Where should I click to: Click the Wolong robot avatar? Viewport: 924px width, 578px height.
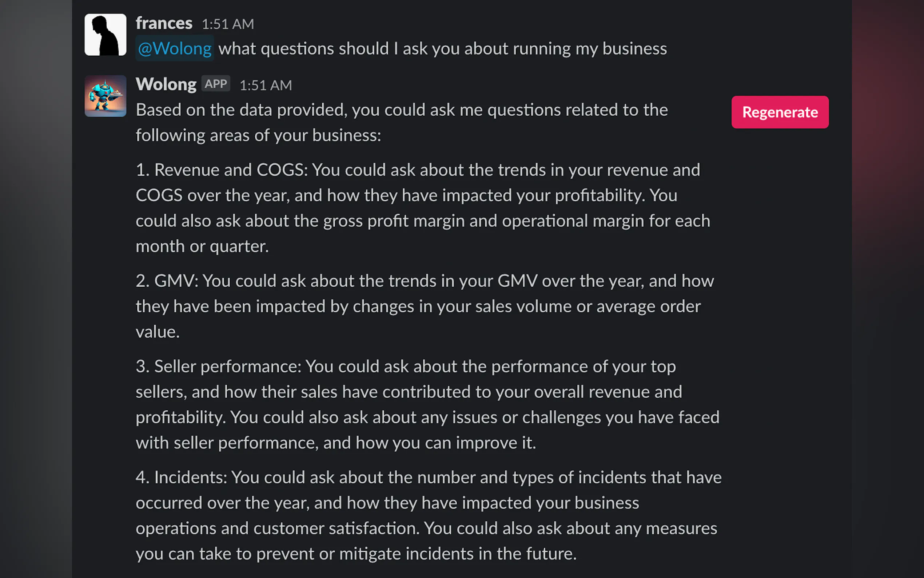(x=105, y=96)
